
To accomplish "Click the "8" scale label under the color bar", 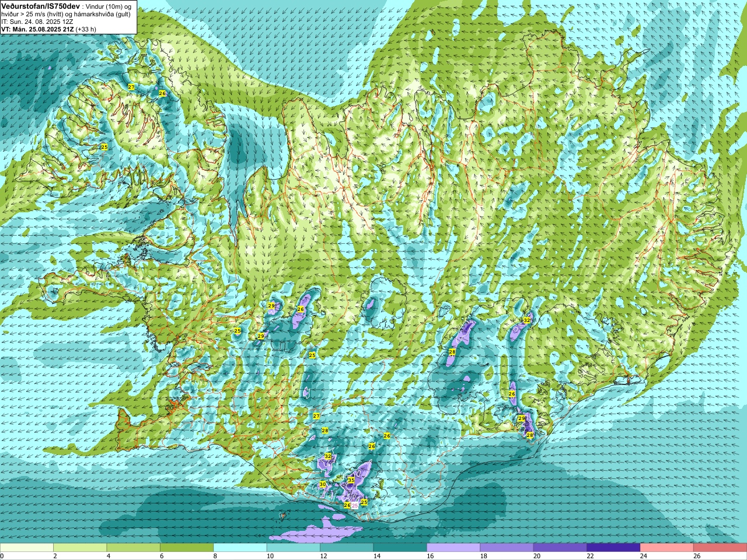I will click(x=215, y=556).
